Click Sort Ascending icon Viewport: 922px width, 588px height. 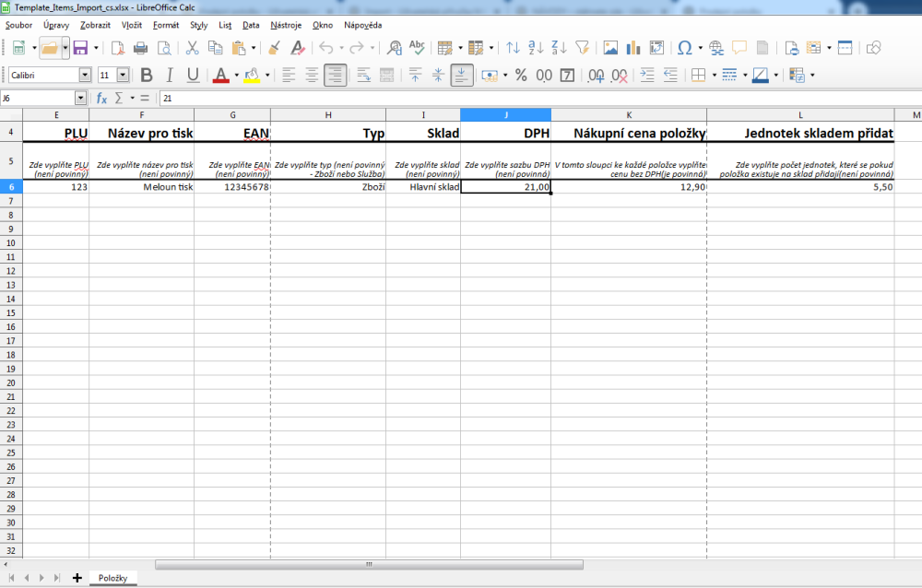coord(536,48)
